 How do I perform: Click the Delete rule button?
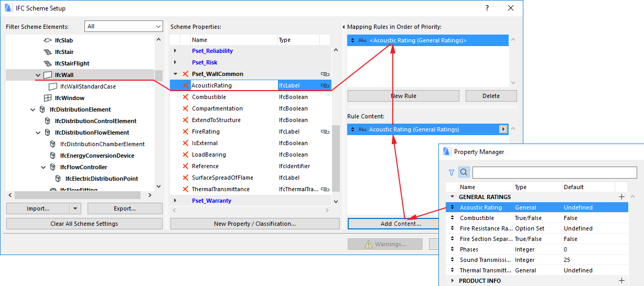coord(491,96)
